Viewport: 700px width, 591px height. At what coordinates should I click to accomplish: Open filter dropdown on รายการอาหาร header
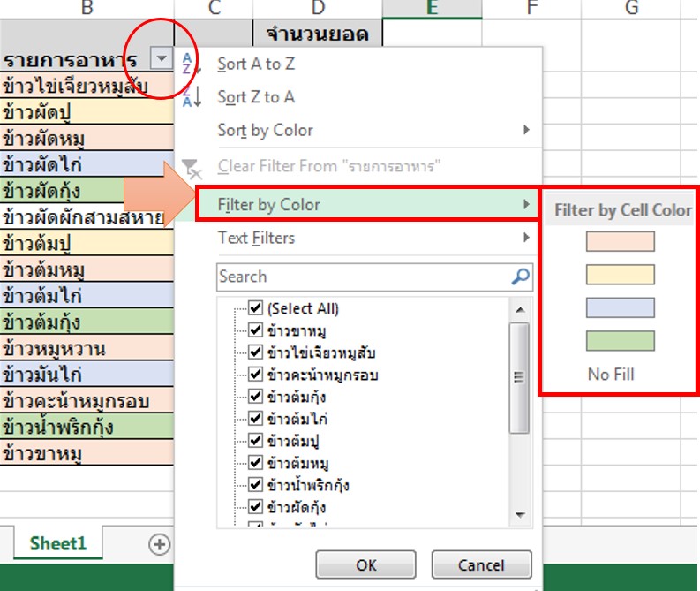pyautogui.click(x=162, y=58)
